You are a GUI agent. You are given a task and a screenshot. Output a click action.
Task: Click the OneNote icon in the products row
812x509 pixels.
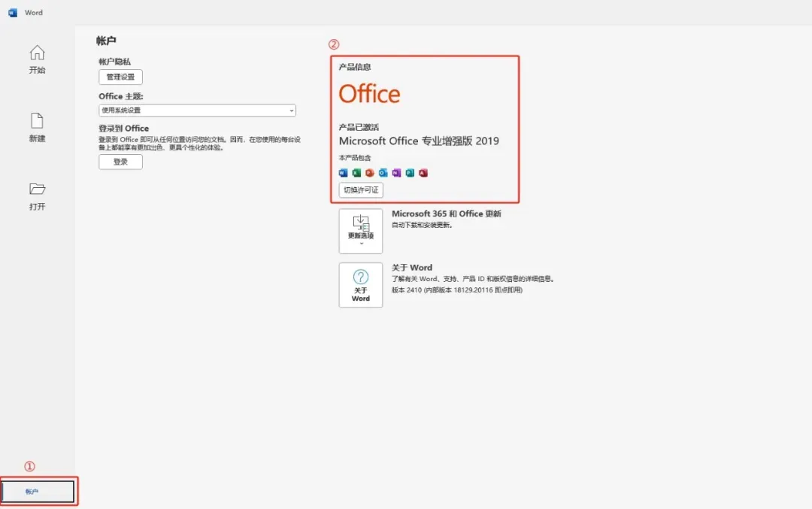click(397, 173)
